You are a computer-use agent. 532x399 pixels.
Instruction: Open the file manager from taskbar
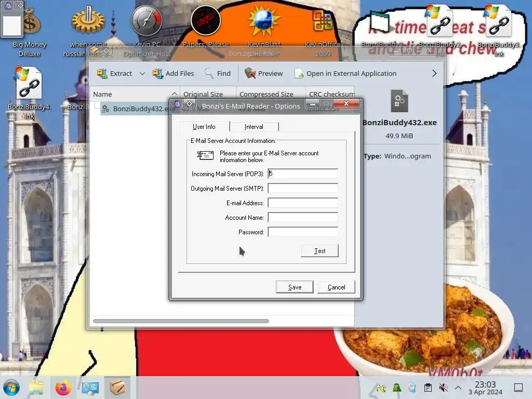click(x=36, y=388)
